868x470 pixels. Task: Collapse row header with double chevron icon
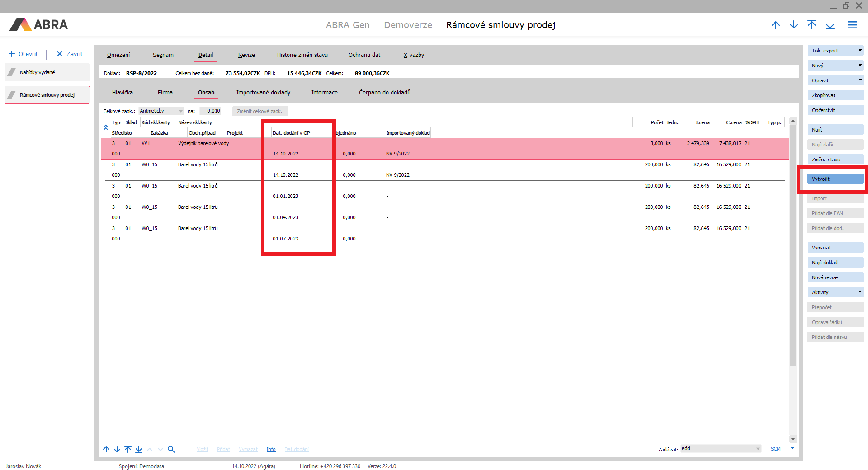[x=106, y=128]
